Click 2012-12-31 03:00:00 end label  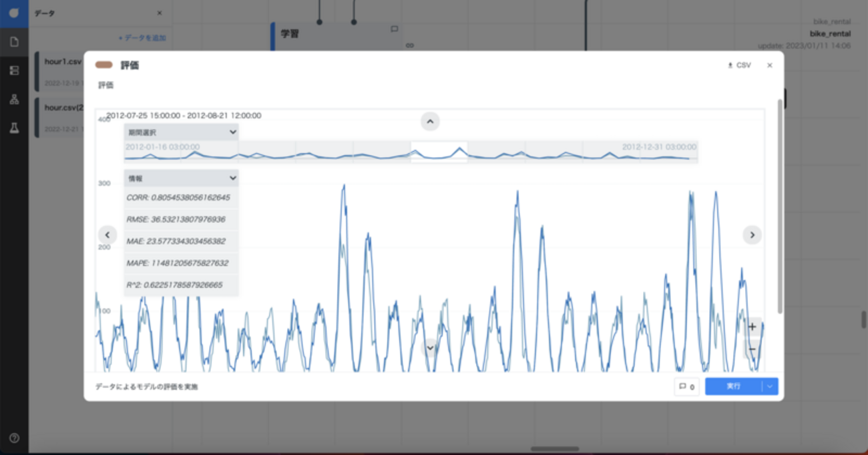pos(659,146)
